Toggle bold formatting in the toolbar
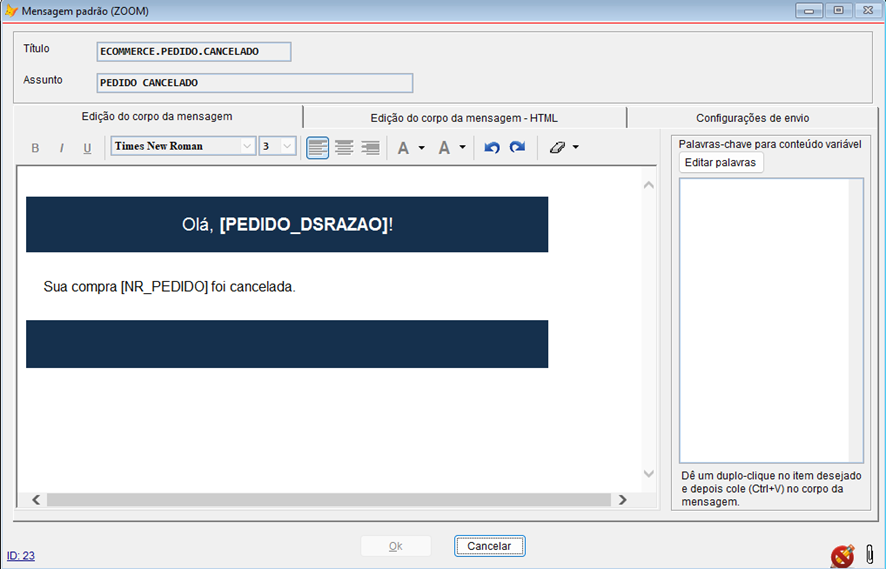Image resolution: width=886 pixels, height=569 pixels. coord(35,148)
